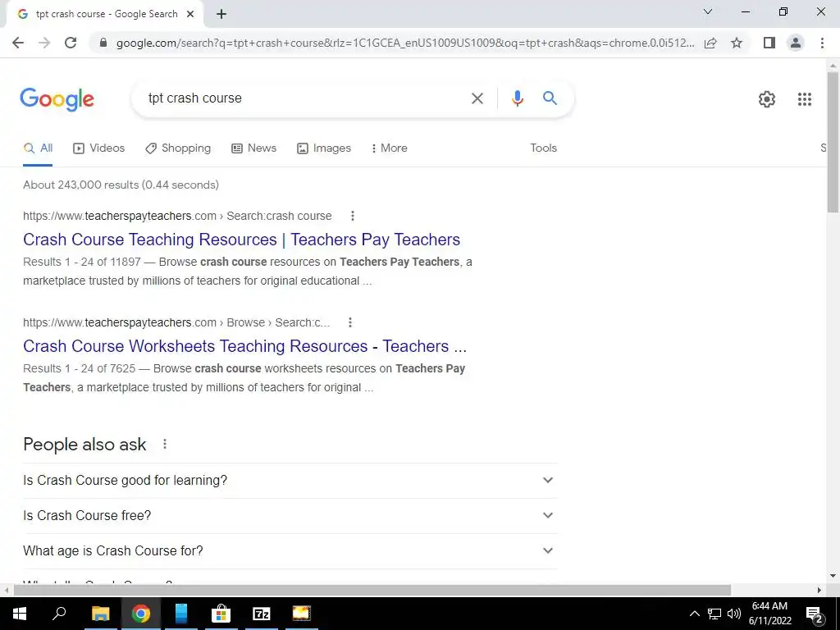Click the blue magnifier search button
840x630 pixels.
(x=550, y=98)
